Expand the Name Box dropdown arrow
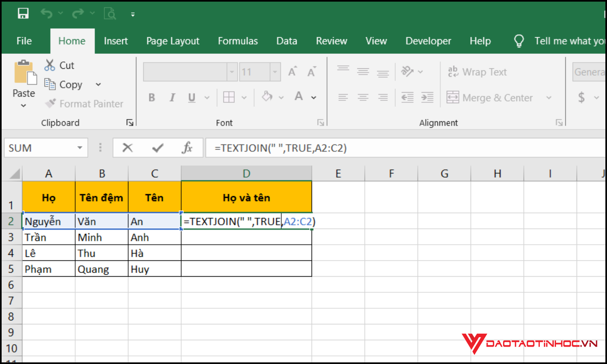 80,148
